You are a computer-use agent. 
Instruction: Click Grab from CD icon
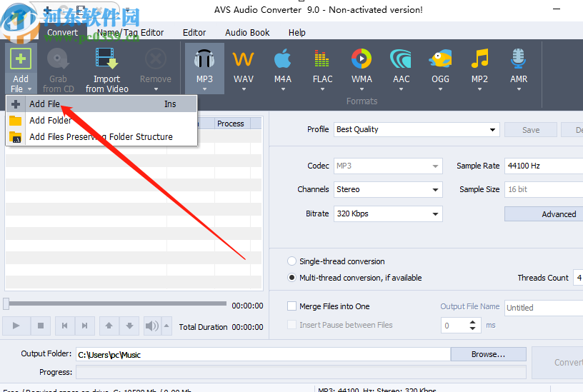click(58, 59)
